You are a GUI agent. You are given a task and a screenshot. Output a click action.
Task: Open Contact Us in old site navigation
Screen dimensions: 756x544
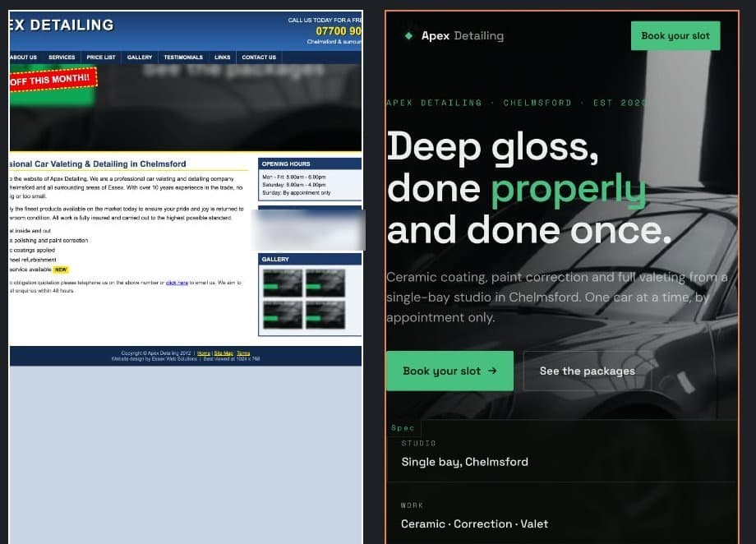pos(259,58)
